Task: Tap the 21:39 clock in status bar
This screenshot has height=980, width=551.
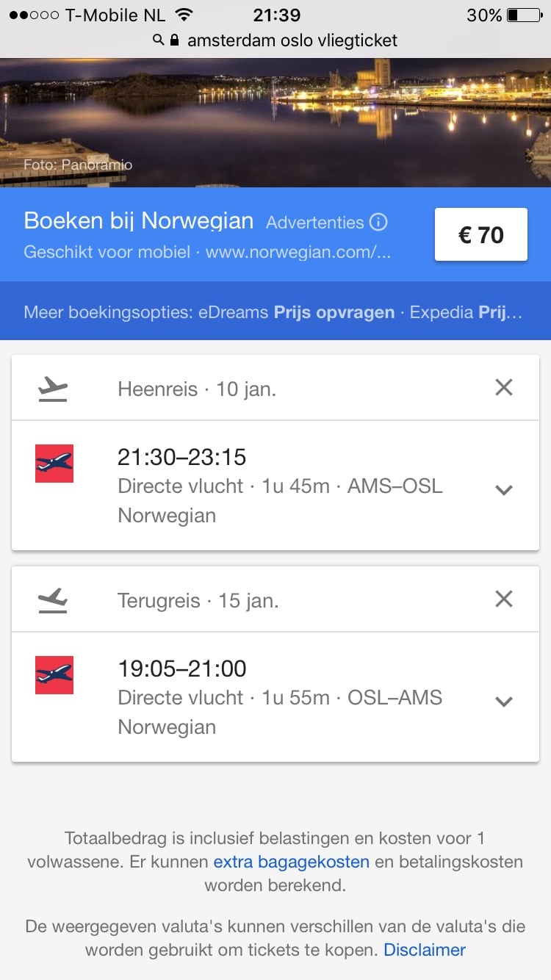Action: [276, 15]
